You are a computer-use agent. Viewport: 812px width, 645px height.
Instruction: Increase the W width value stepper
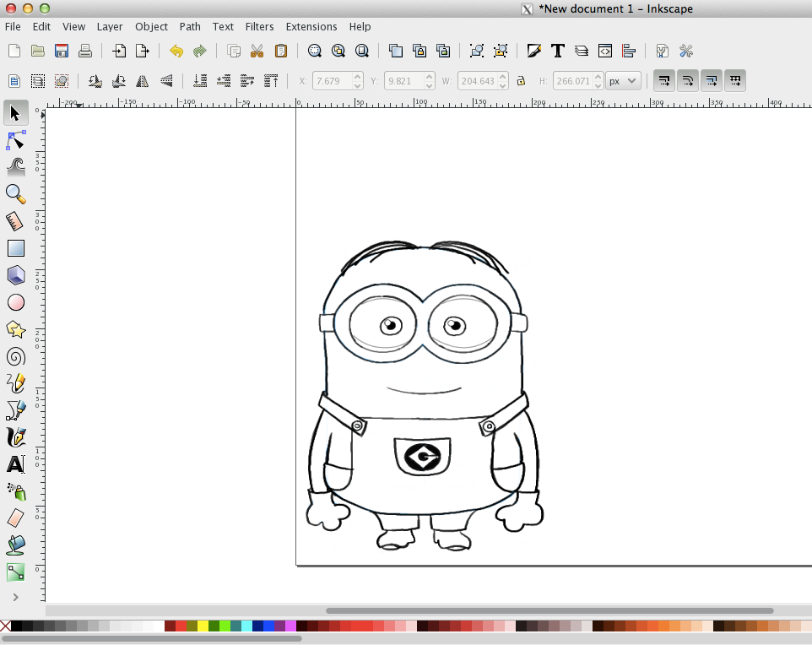(503, 77)
